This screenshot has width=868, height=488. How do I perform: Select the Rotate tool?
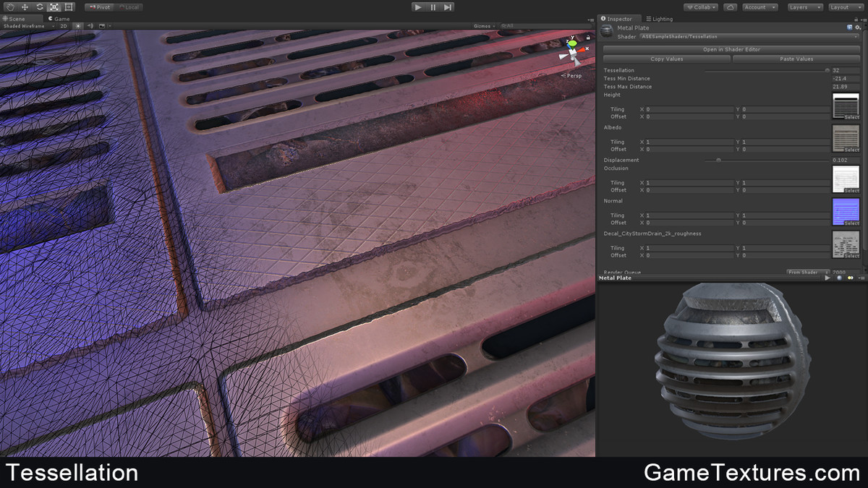39,7
